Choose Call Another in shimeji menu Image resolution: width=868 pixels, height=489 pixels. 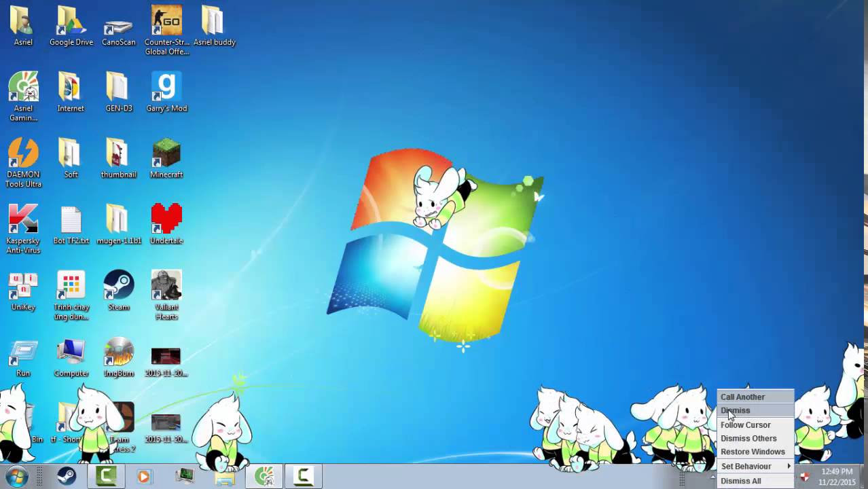click(756, 397)
